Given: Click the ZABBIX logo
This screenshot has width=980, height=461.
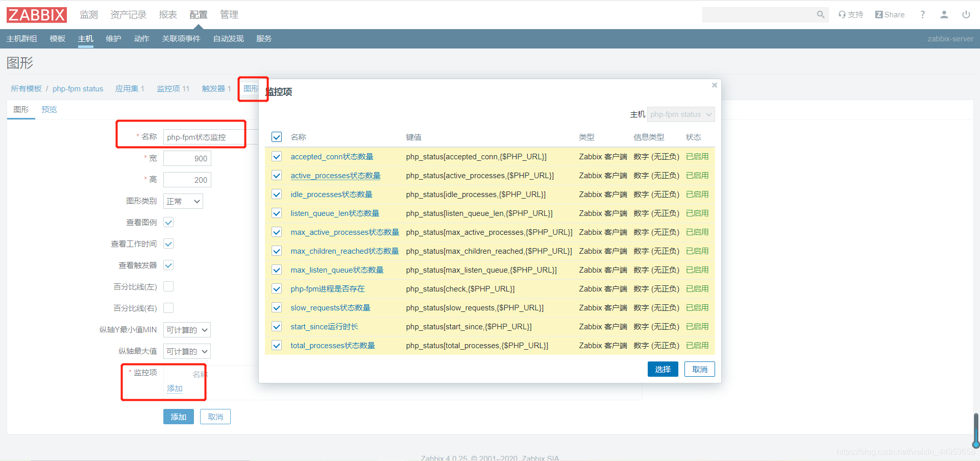Looking at the screenshot, I should coord(37,15).
